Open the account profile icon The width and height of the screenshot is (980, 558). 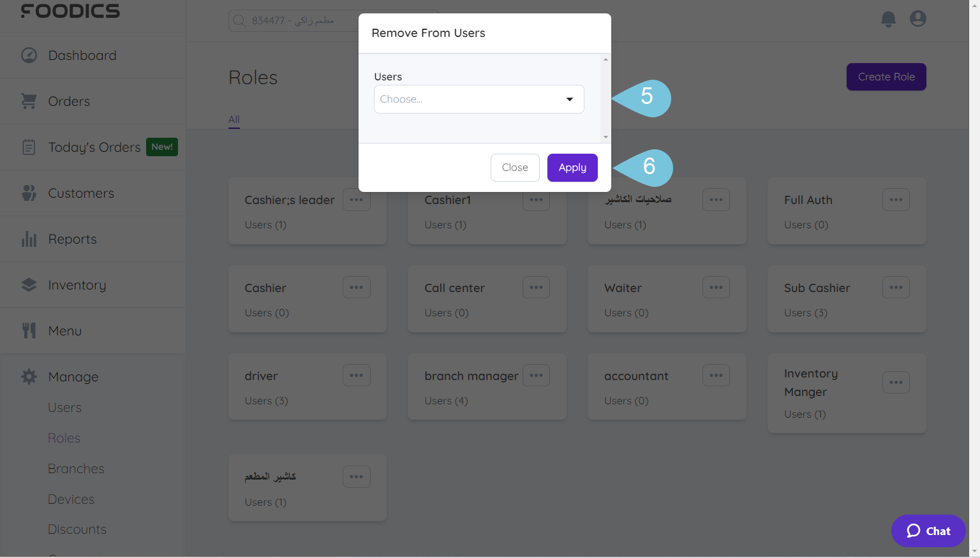click(x=917, y=18)
